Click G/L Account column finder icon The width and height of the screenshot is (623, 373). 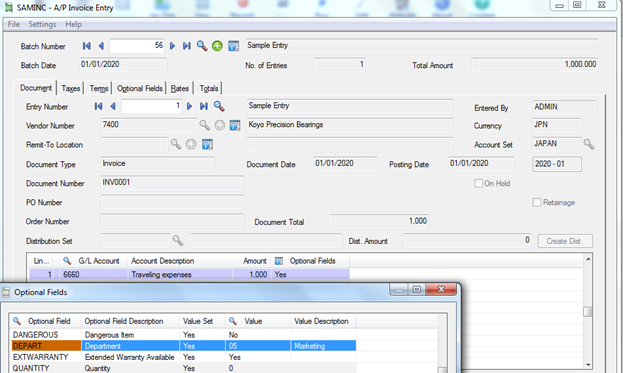coord(67,261)
